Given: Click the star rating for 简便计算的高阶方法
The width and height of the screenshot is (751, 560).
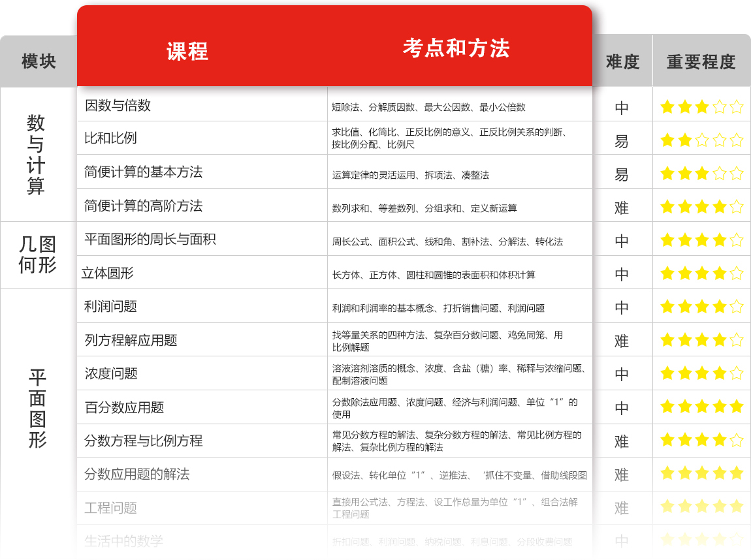Looking at the screenshot, I should coord(701,207).
